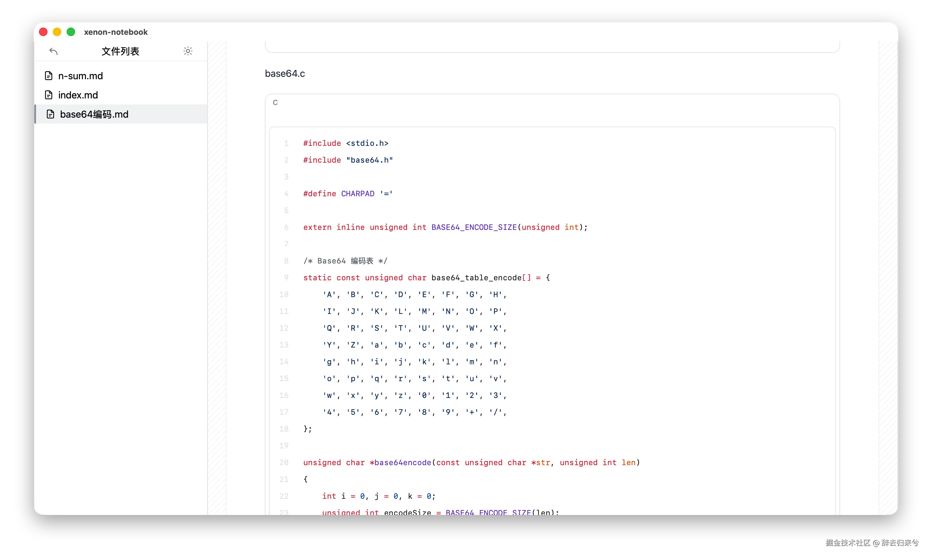The image size is (932, 560).
Task: Click the base64.c heading text
Action: point(285,74)
